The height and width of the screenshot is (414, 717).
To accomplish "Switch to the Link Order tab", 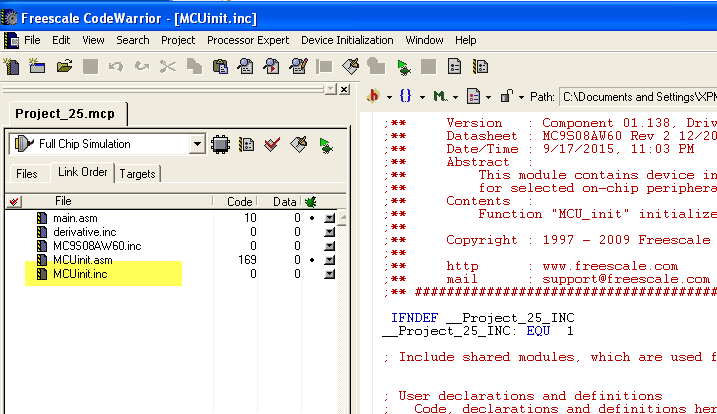I will (x=82, y=172).
